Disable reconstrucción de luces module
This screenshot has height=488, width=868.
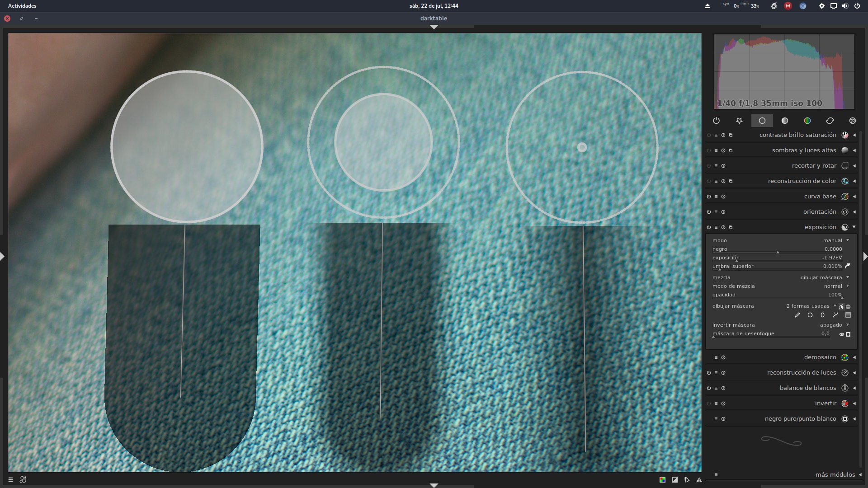pyautogui.click(x=709, y=373)
